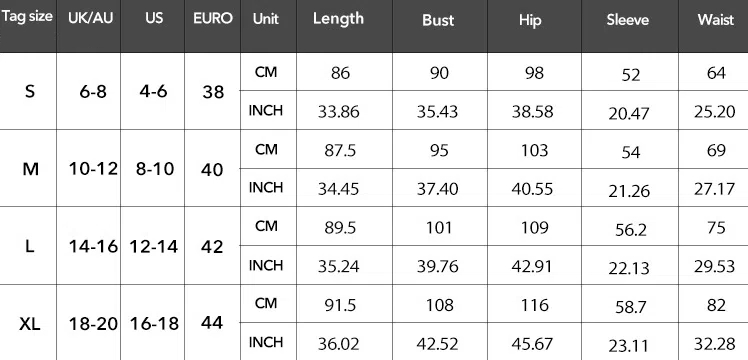Click the EURO column header
The height and width of the screenshot is (360, 748).
pos(213,18)
